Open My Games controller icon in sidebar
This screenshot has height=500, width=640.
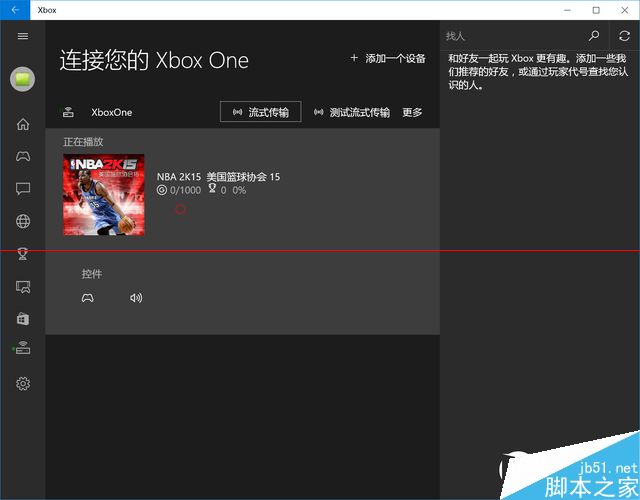point(23,156)
